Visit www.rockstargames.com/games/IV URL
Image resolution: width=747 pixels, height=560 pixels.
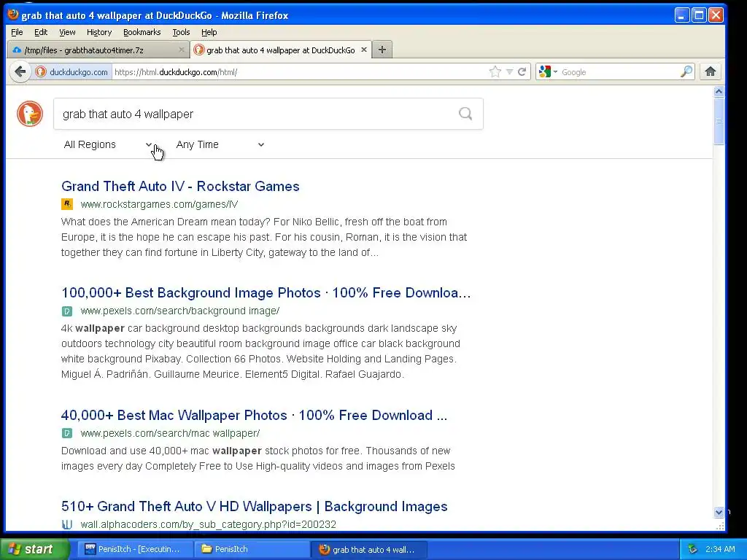(159, 204)
